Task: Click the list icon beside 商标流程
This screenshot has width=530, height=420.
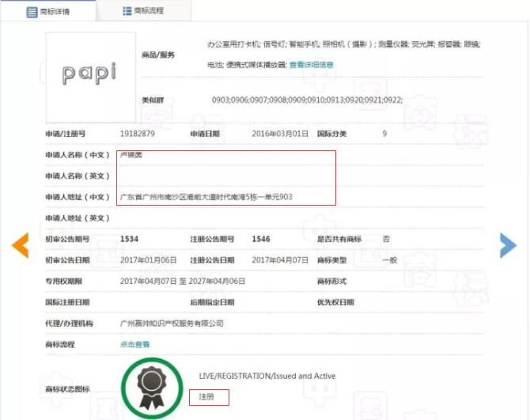Action: pyautogui.click(x=127, y=11)
